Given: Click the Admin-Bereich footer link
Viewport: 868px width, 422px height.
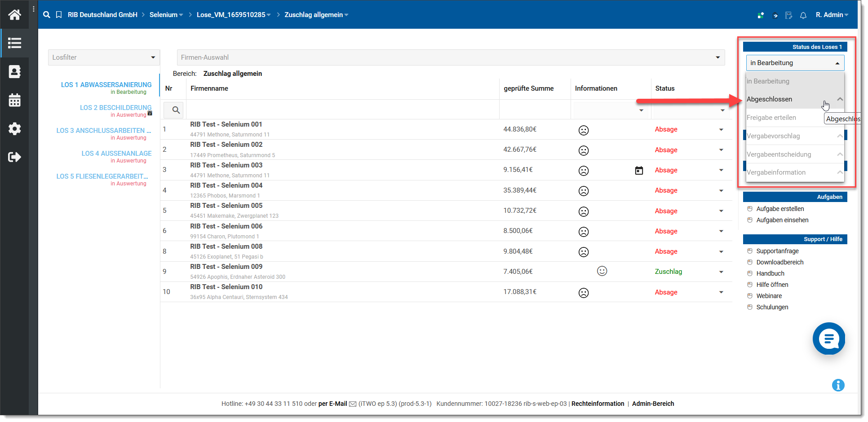Looking at the screenshot, I should (x=653, y=404).
